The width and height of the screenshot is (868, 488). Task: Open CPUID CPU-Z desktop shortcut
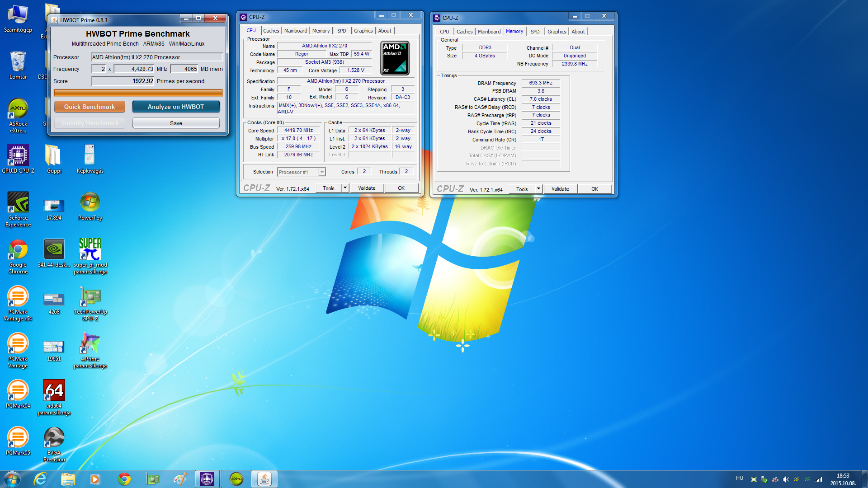(18, 159)
